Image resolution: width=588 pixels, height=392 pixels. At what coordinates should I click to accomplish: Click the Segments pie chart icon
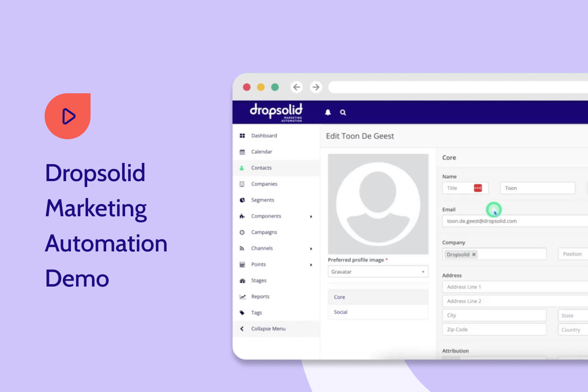click(242, 200)
